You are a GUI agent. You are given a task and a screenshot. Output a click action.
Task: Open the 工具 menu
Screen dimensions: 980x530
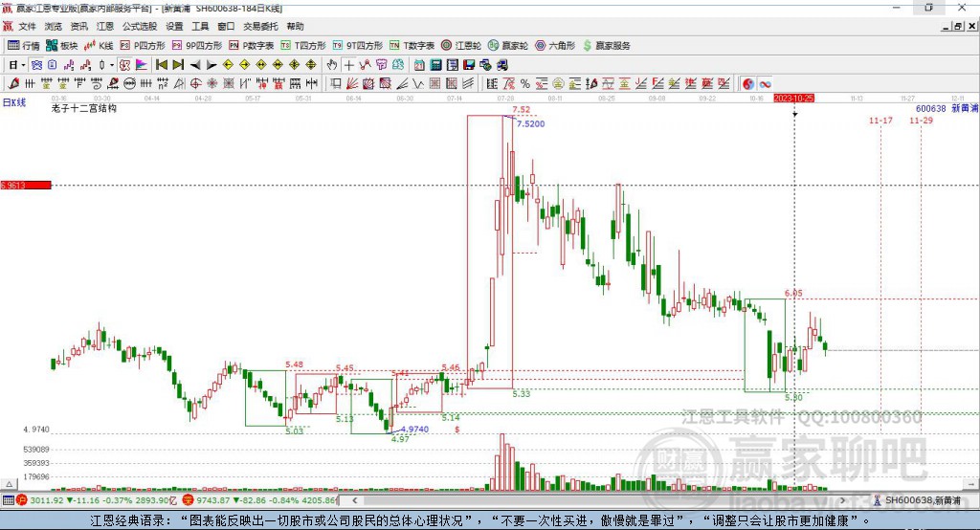tap(200, 26)
